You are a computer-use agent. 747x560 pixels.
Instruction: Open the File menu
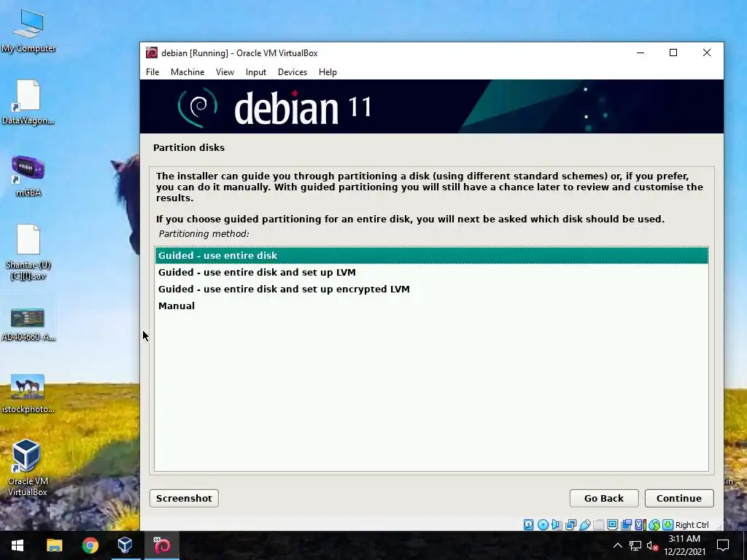pos(152,72)
